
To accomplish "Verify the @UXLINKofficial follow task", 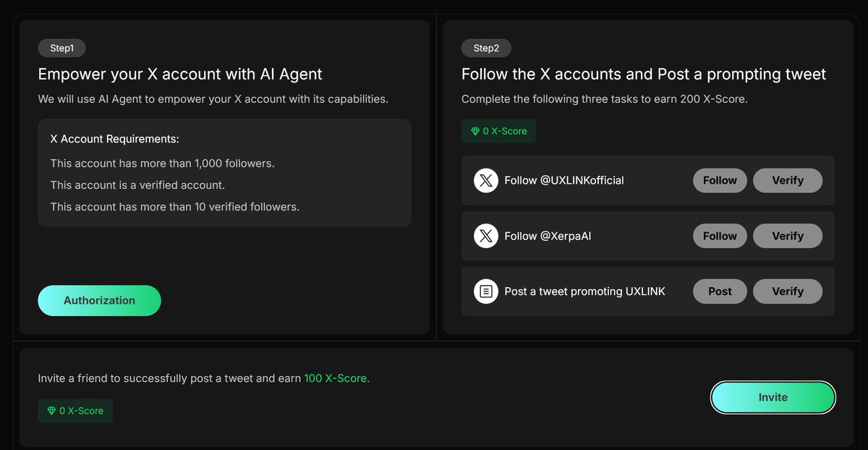I will (788, 180).
